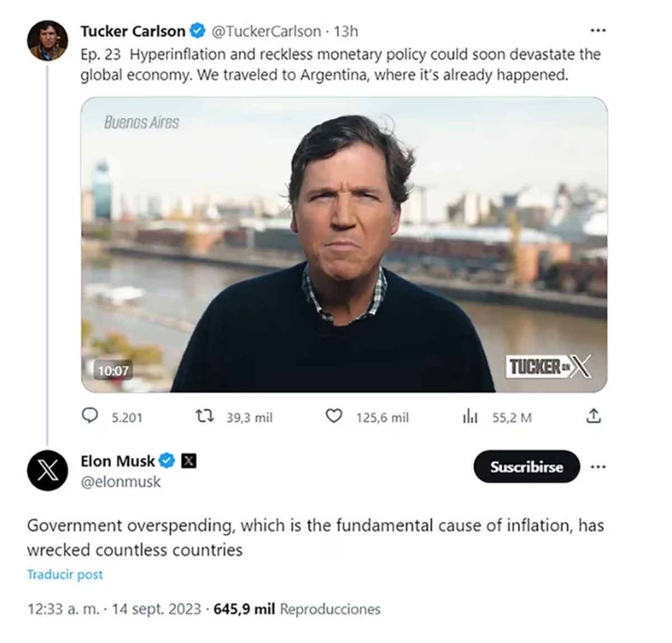Click the reply comment bubble icon
The width and height of the screenshot is (672, 643).
[90, 416]
